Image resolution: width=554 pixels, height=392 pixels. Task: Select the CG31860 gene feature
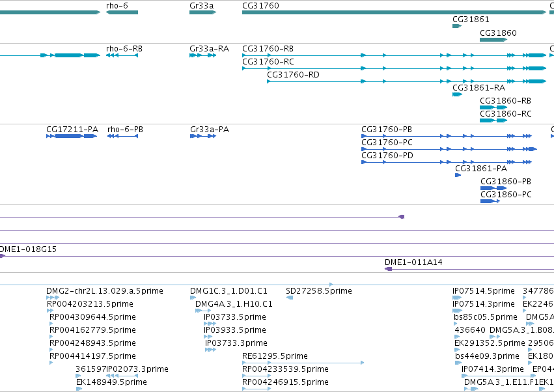click(493, 40)
